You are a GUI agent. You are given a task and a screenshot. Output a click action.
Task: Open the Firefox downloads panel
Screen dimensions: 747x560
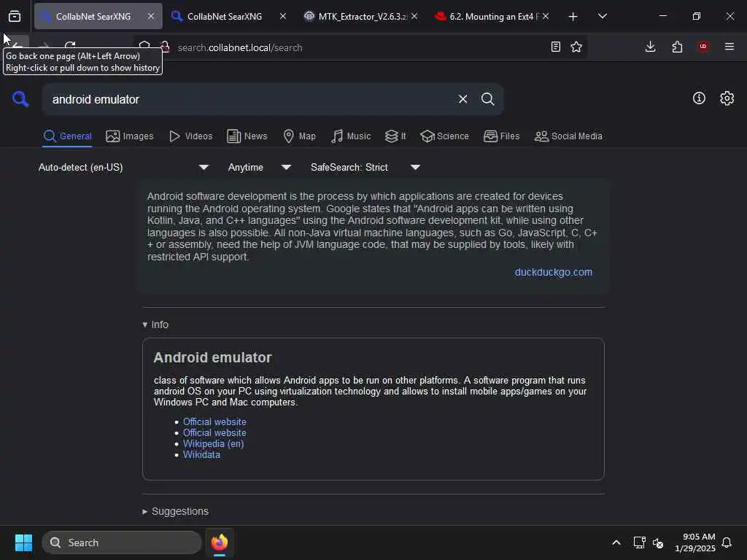pyautogui.click(x=650, y=47)
